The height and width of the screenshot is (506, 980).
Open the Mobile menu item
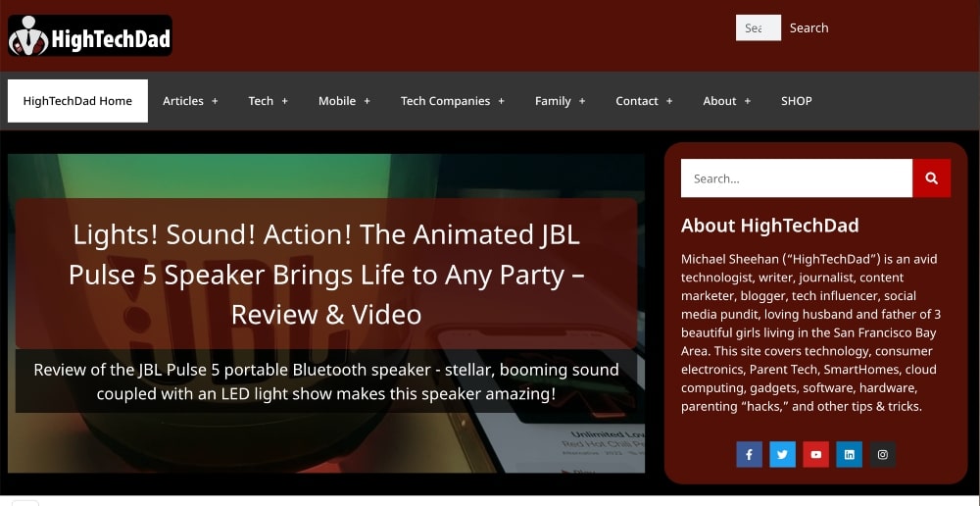[x=337, y=101]
